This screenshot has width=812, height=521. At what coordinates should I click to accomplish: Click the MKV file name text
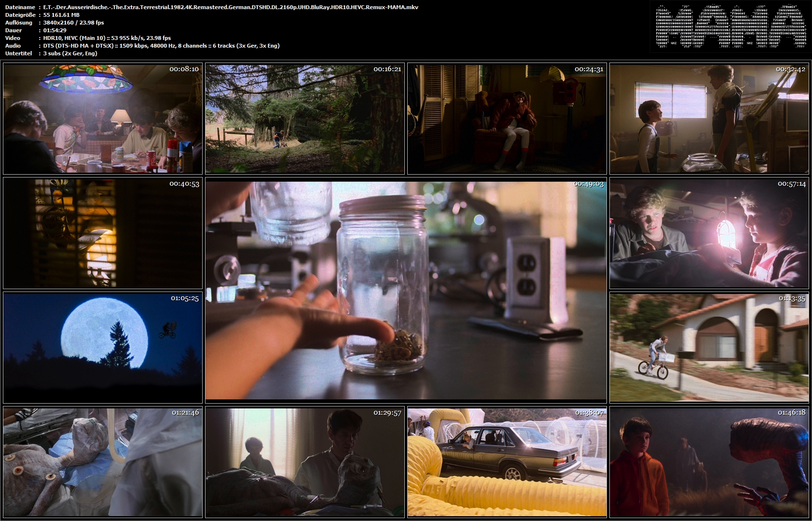(x=231, y=7)
